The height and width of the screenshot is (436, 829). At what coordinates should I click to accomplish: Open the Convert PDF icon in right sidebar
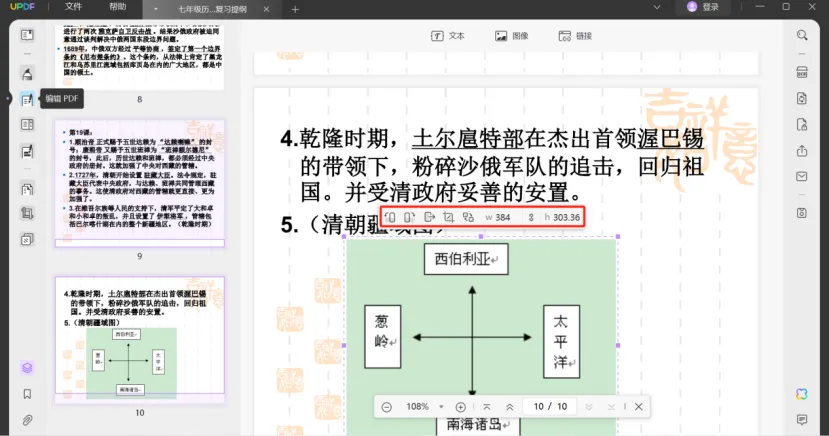coord(802,98)
